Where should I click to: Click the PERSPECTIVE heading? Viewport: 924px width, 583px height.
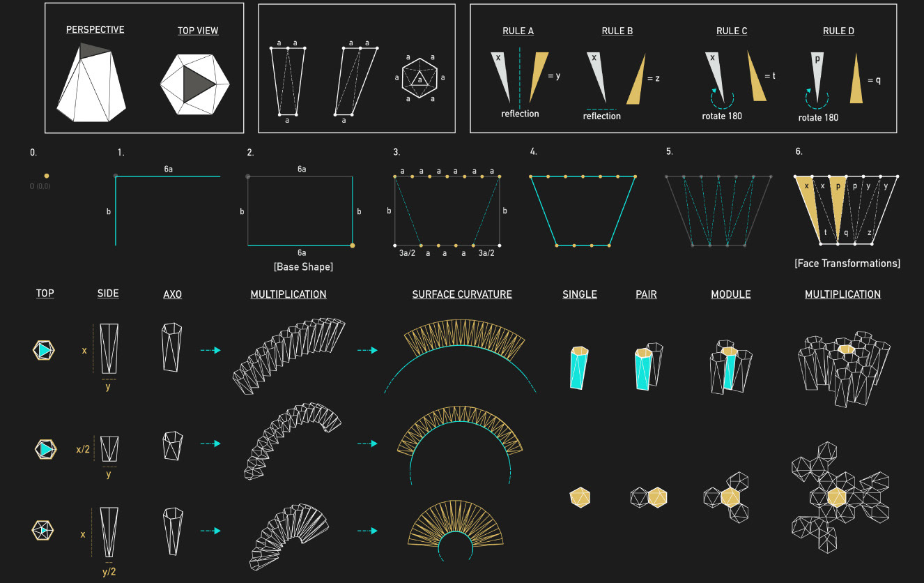click(x=95, y=30)
